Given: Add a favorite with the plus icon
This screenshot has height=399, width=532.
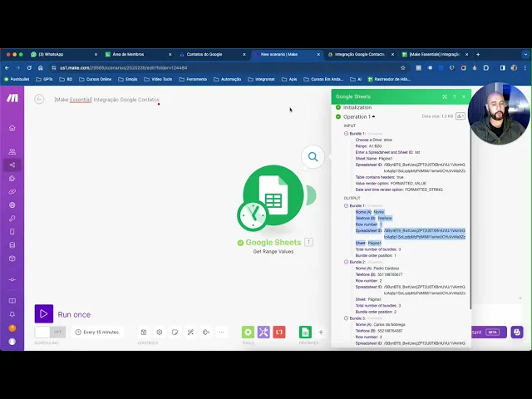Looking at the screenshot, I should [321, 332].
